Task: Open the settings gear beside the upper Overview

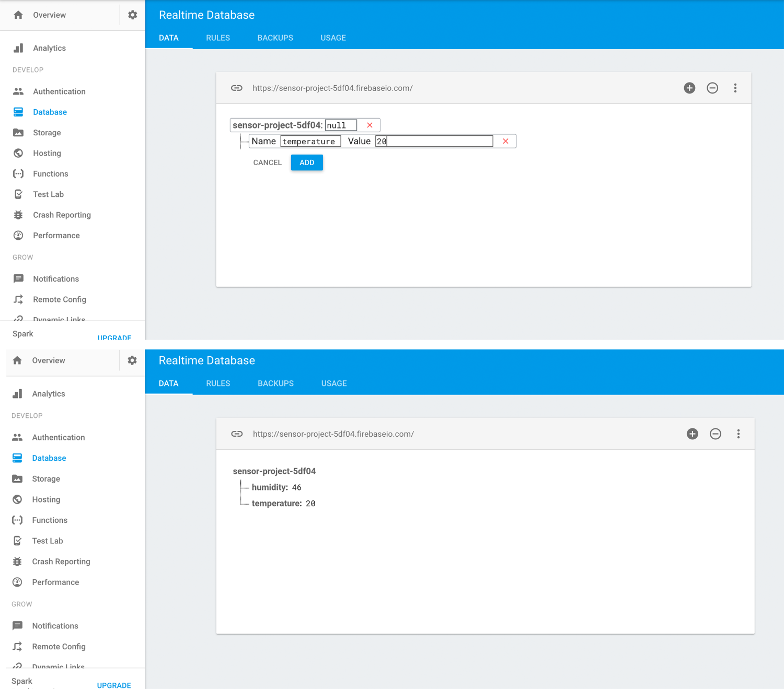Action: click(x=133, y=15)
